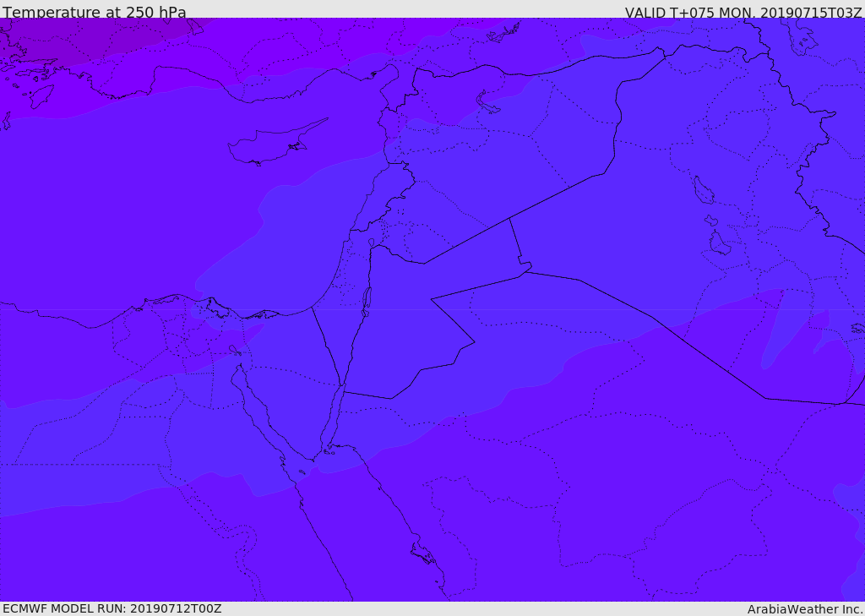Click the 'ECMWF MODEL RUN: 20190712T00Z' label
The image size is (865, 616).
(112, 609)
